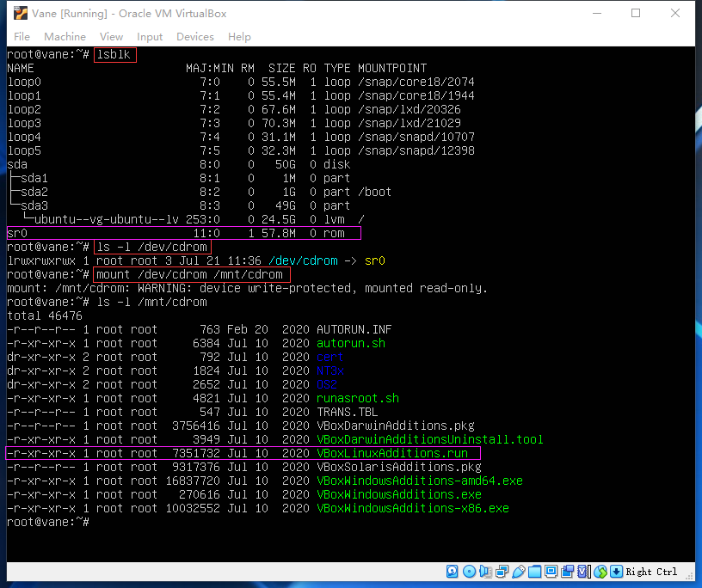The image size is (702, 588).
Task: Click the AUTORUN.INF file name
Action: pyautogui.click(x=354, y=330)
